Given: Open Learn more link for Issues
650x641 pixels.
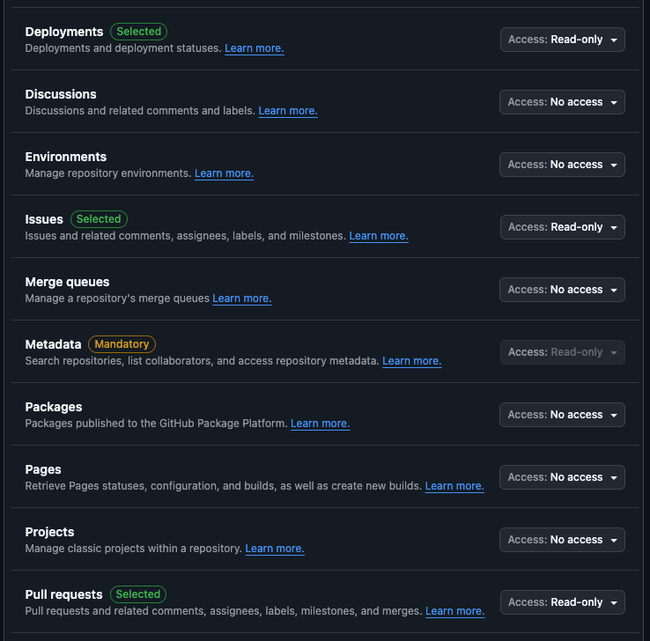Looking at the screenshot, I should (378, 236).
